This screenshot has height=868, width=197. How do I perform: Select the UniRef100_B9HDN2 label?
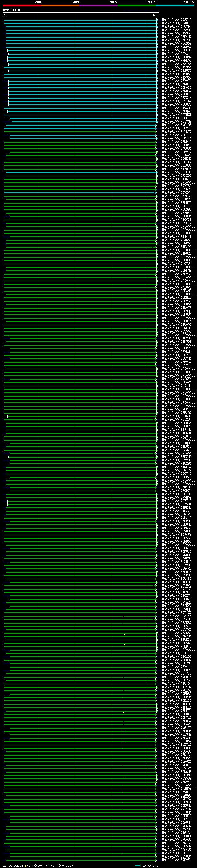click(177, 57)
